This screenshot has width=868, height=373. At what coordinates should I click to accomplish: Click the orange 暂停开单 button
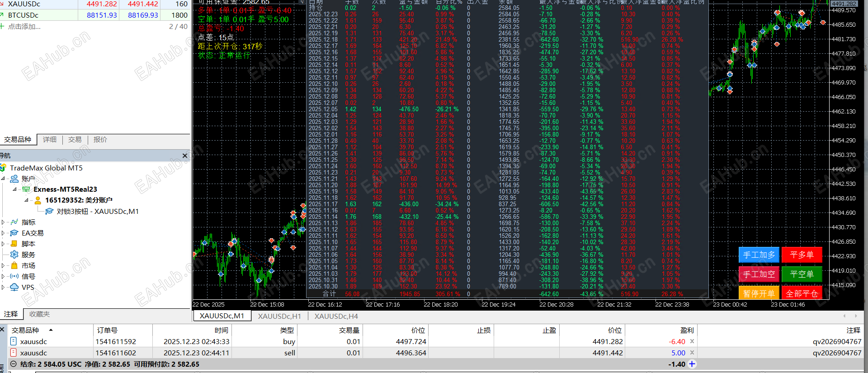(759, 293)
